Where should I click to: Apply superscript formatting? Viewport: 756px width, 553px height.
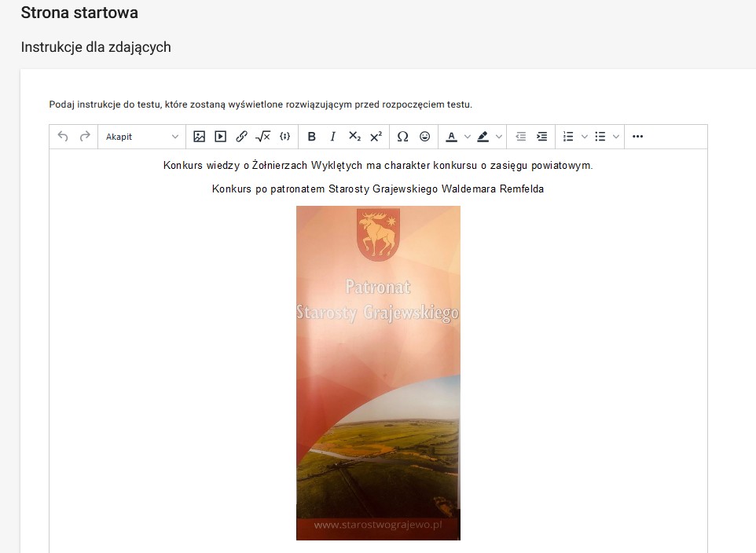pyautogui.click(x=376, y=137)
